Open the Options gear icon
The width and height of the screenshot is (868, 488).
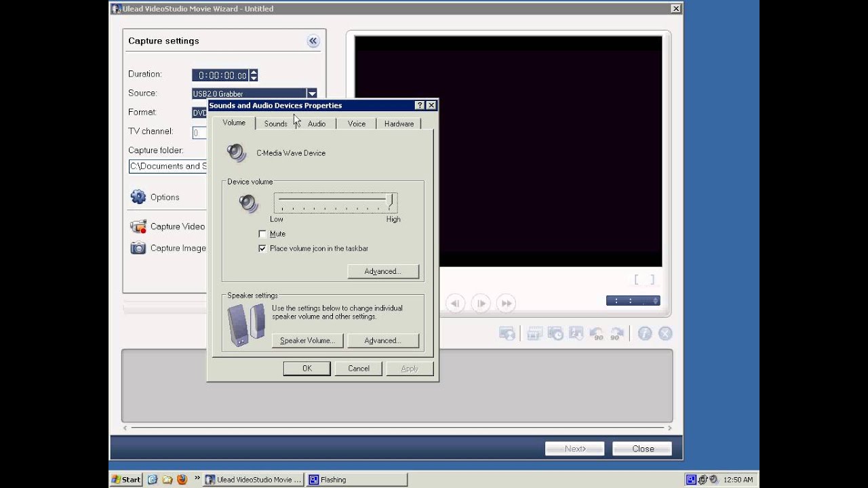pyautogui.click(x=138, y=197)
